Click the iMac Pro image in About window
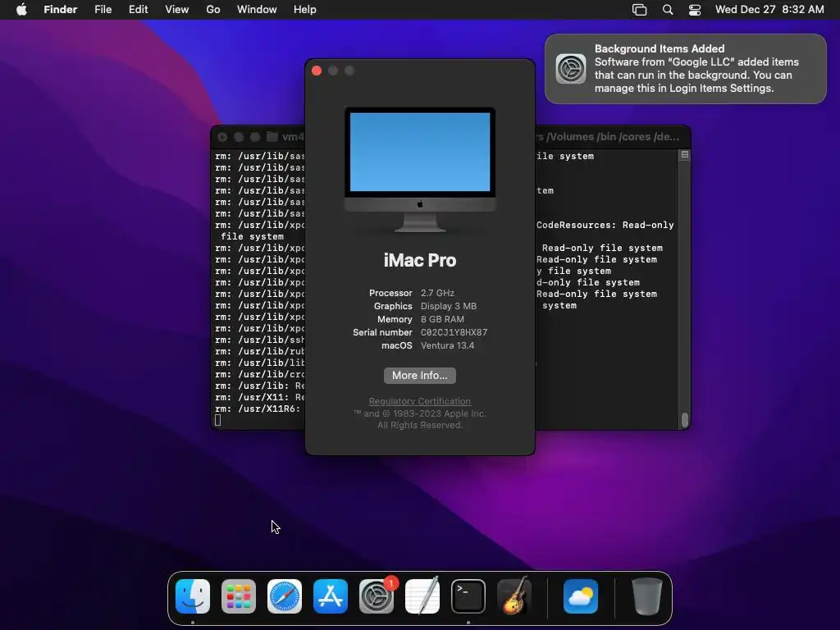840x630 pixels. 420,170
